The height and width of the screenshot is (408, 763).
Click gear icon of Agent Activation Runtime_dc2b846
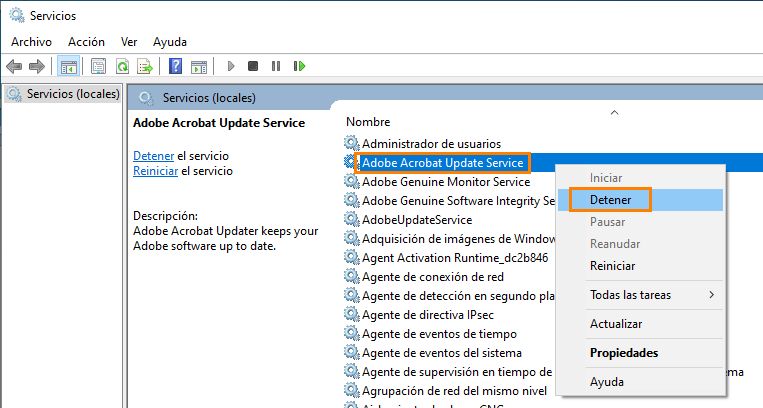tap(351, 257)
